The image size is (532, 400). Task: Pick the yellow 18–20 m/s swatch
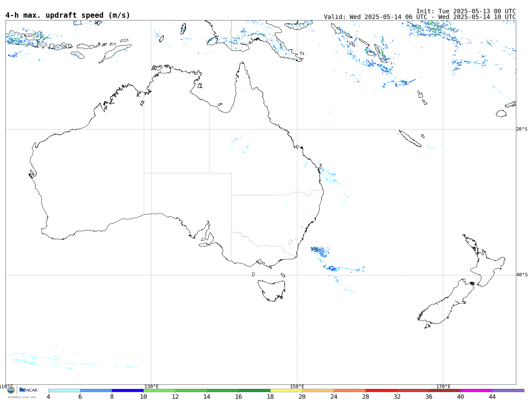pyautogui.click(x=286, y=391)
